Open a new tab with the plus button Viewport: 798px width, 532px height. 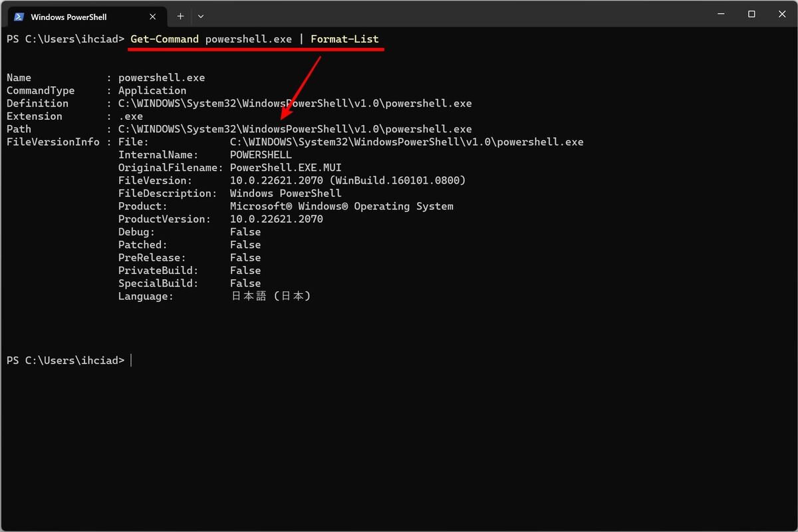pyautogui.click(x=180, y=16)
